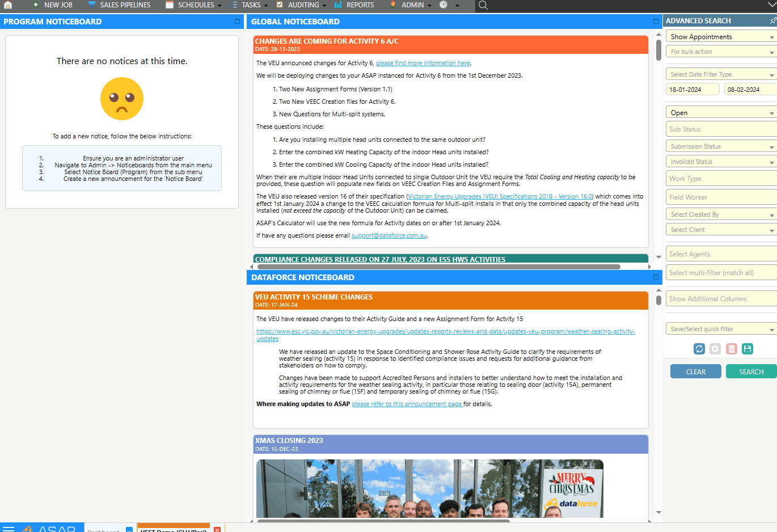
Task: Select the New Job plus icon
Action: pos(35,6)
